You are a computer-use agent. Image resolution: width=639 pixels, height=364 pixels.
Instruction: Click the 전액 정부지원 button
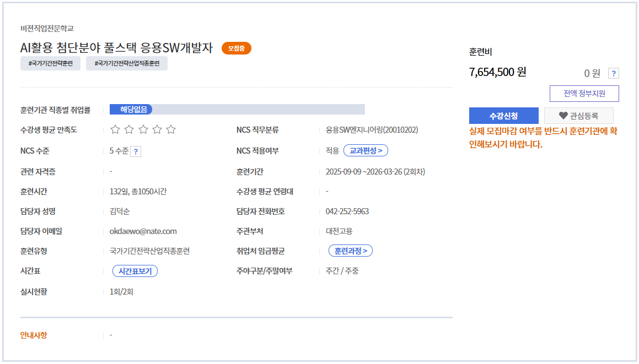tap(584, 94)
